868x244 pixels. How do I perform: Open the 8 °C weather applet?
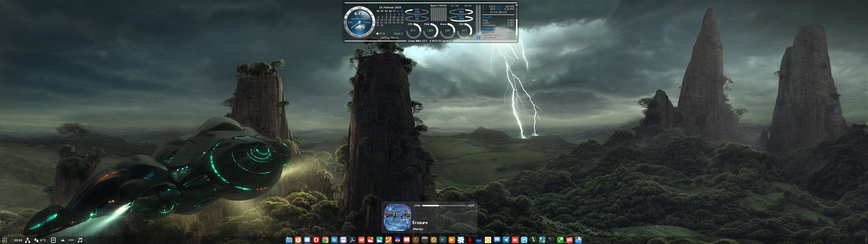pyautogui.click(x=40, y=240)
